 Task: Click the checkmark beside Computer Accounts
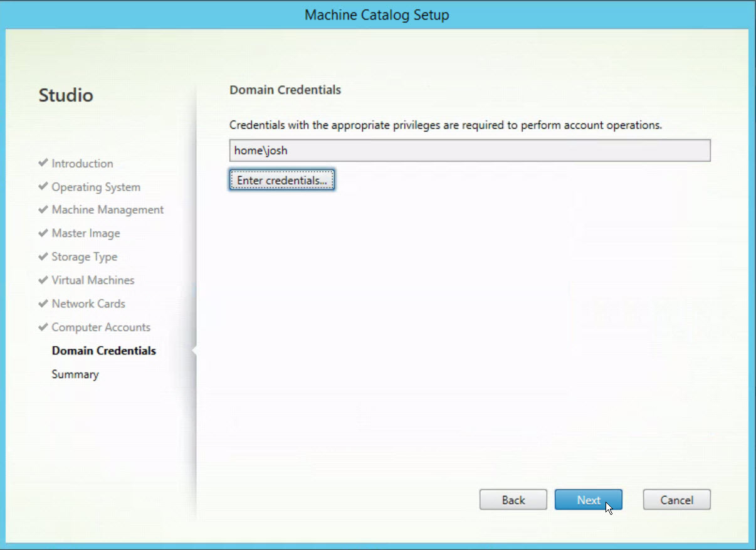coord(43,327)
